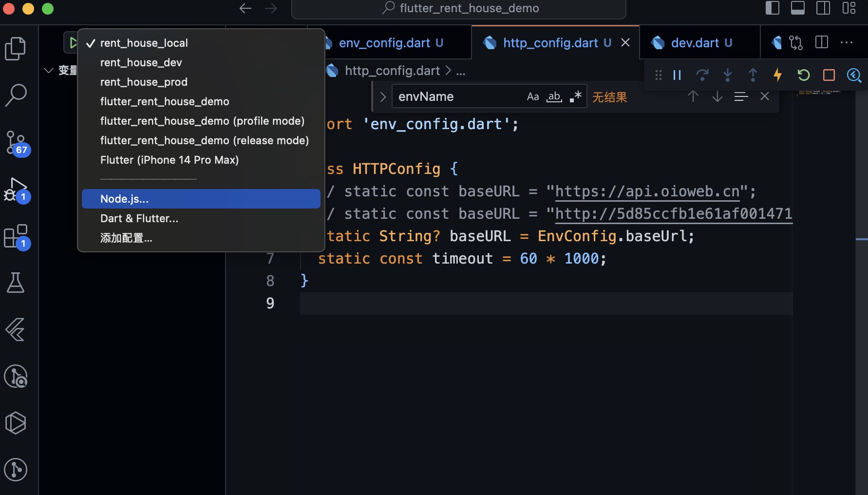
Task: Select flutter_rent_house_demo configuration
Action: click(x=201, y=101)
